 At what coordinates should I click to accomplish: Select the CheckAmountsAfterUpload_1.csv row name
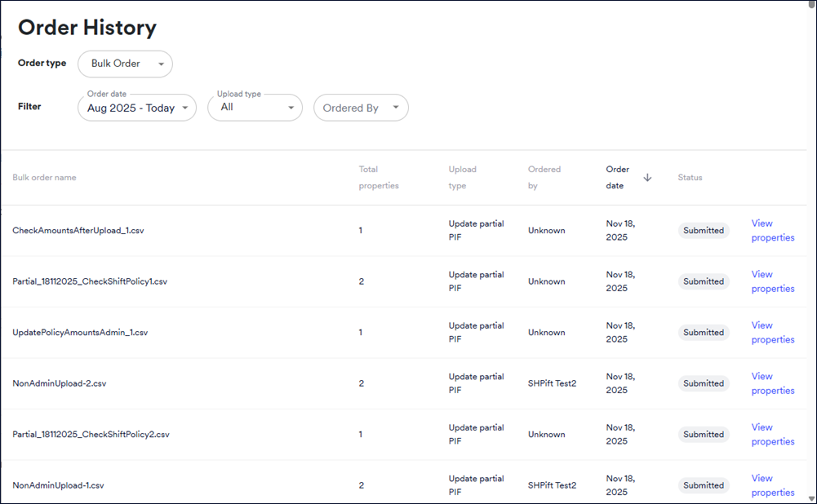click(78, 230)
